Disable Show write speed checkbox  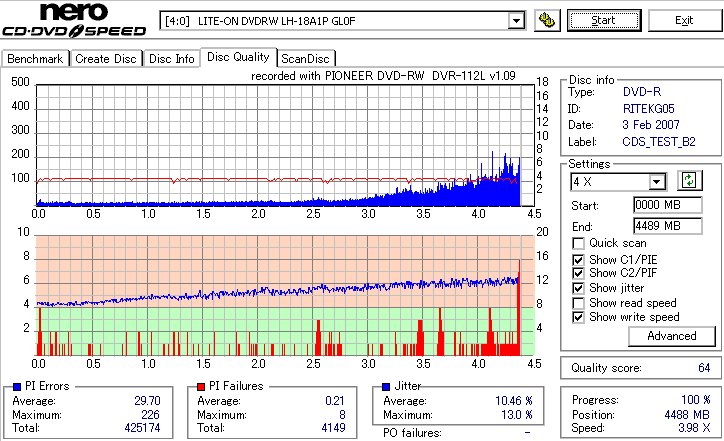click(x=578, y=317)
